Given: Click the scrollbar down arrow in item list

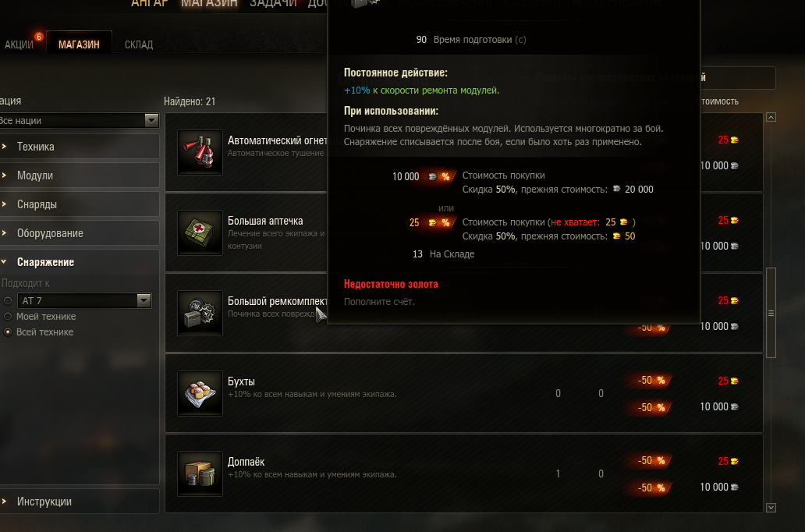Looking at the screenshot, I should click(771, 507).
